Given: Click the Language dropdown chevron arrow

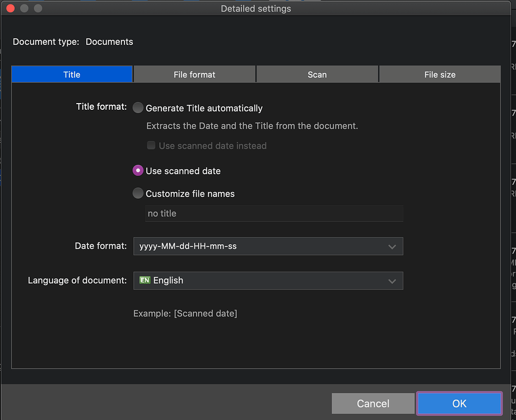Looking at the screenshot, I should [x=392, y=281].
